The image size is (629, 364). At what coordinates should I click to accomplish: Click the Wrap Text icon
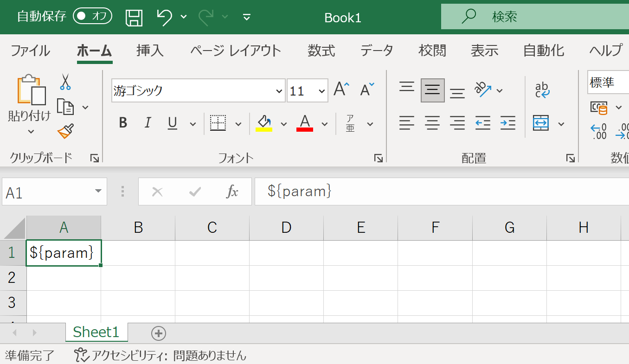(x=542, y=90)
